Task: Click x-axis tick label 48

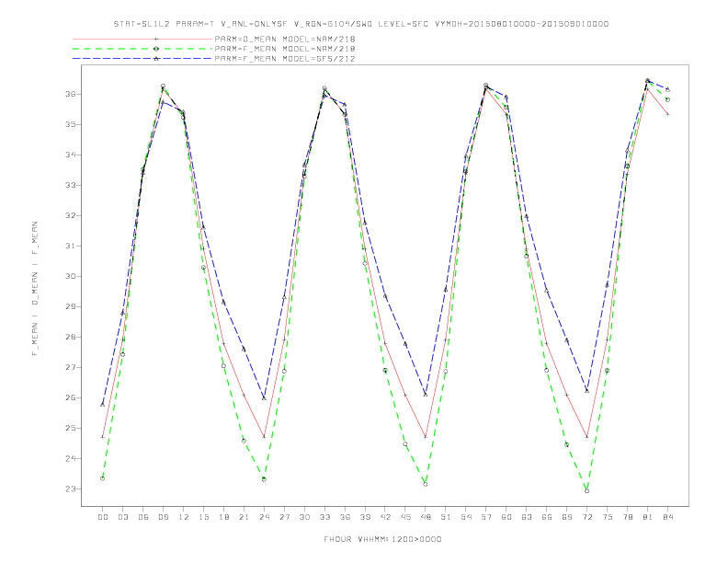Action: pyautogui.click(x=426, y=517)
